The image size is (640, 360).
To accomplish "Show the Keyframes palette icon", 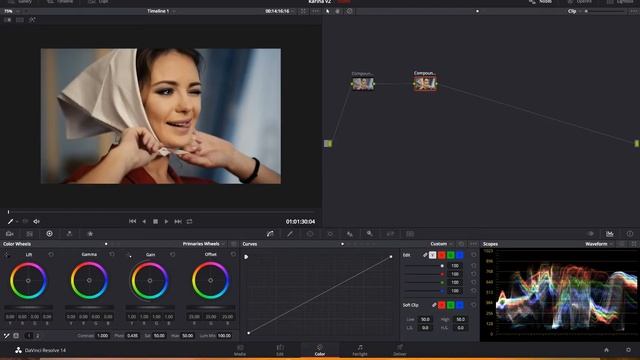I will [x=590, y=234].
